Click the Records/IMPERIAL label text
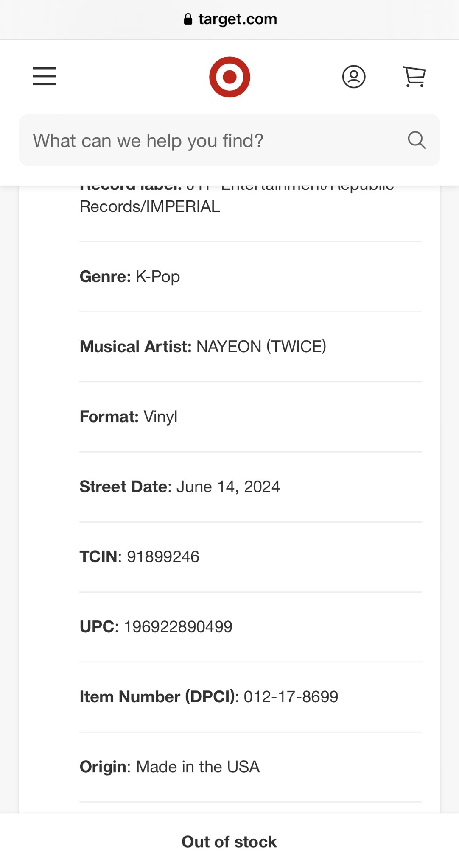 [x=150, y=207]
